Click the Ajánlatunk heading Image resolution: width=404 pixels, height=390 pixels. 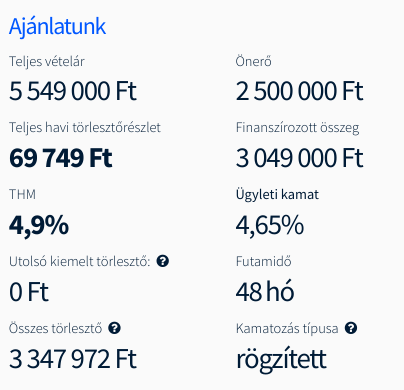coord(57,27)
